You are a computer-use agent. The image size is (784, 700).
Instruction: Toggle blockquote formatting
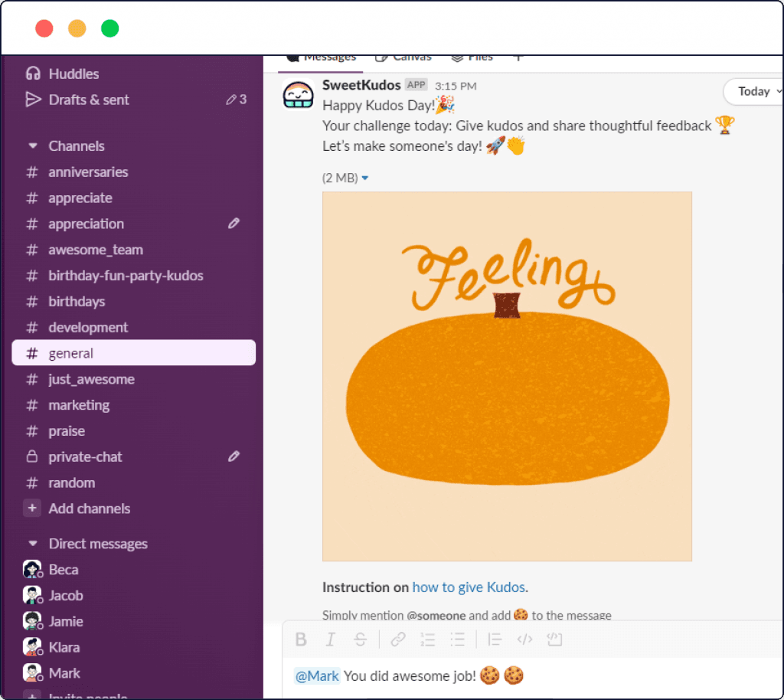pyautogui.click(x=495, y=639)
